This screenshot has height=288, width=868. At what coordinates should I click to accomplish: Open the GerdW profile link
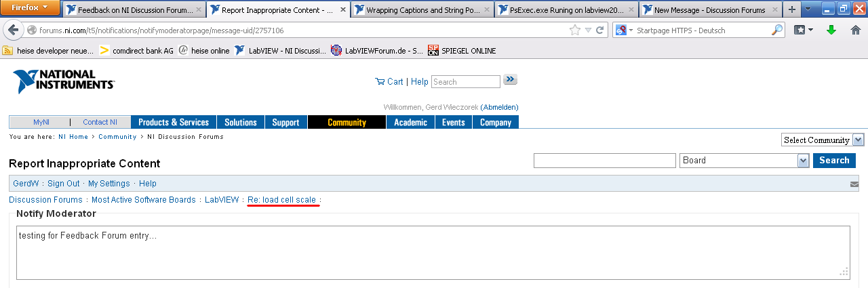[x=27, y=184]
